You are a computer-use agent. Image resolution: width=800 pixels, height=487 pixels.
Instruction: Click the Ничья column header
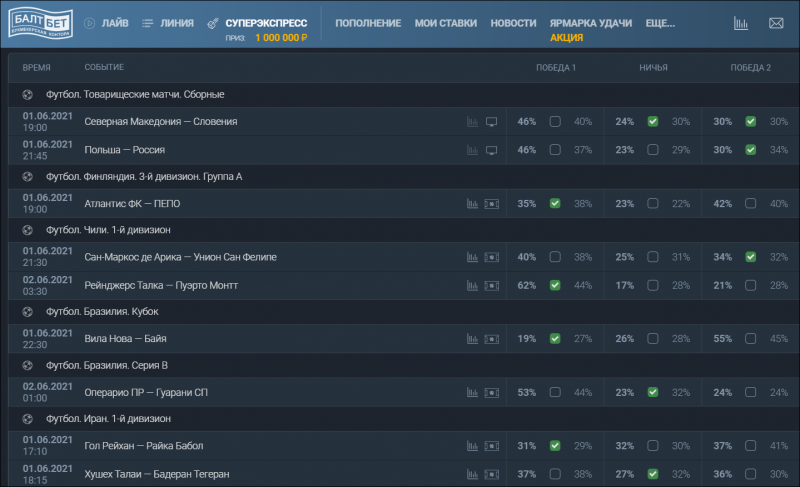coord(653,67)
